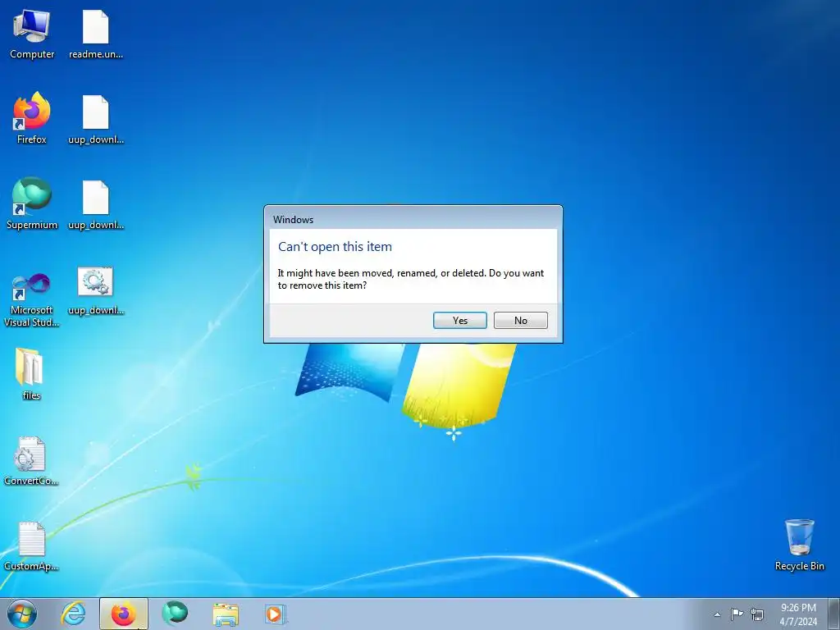Click No in the Windows dialog
The height and width of the screenshot is (630, 840).
[520, 321]
